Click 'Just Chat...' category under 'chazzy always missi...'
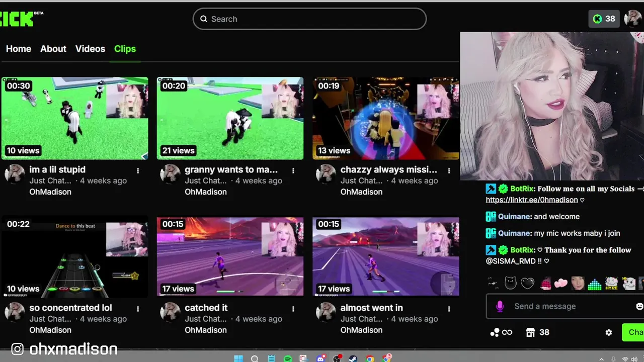Viewport: 644px width, 362px height. [x=361, y=180]
